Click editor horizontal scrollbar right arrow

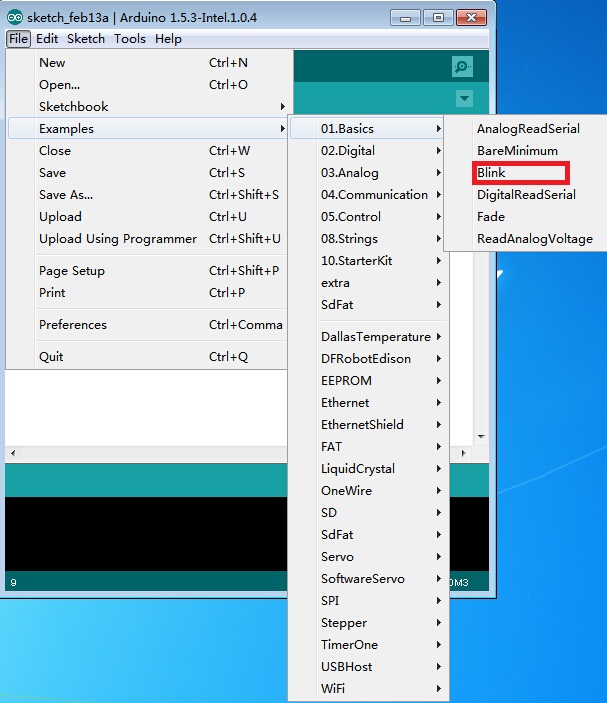463,453
